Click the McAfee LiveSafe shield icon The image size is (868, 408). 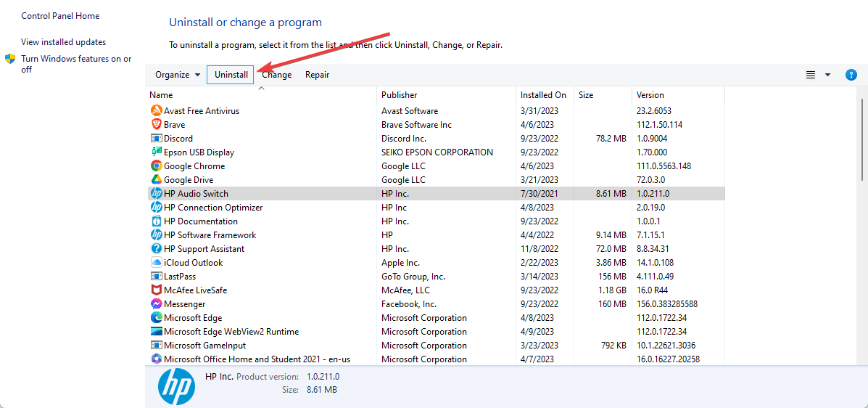pos(156,290)
